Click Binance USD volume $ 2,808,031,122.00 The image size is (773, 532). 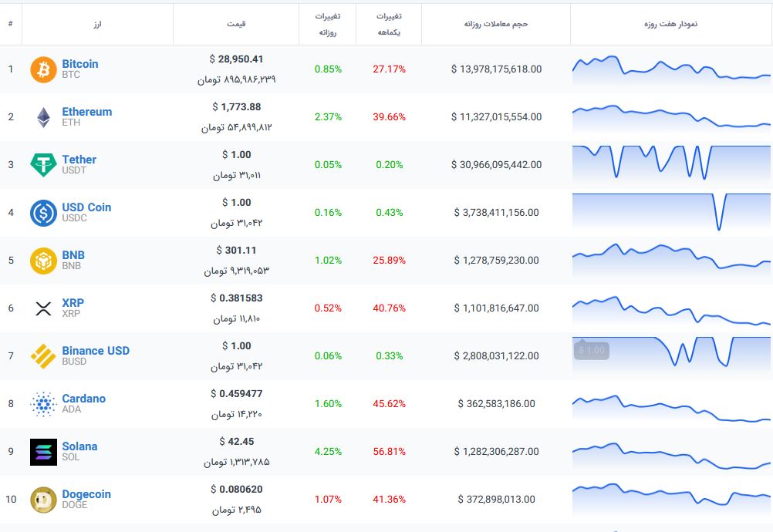point(496,355)
